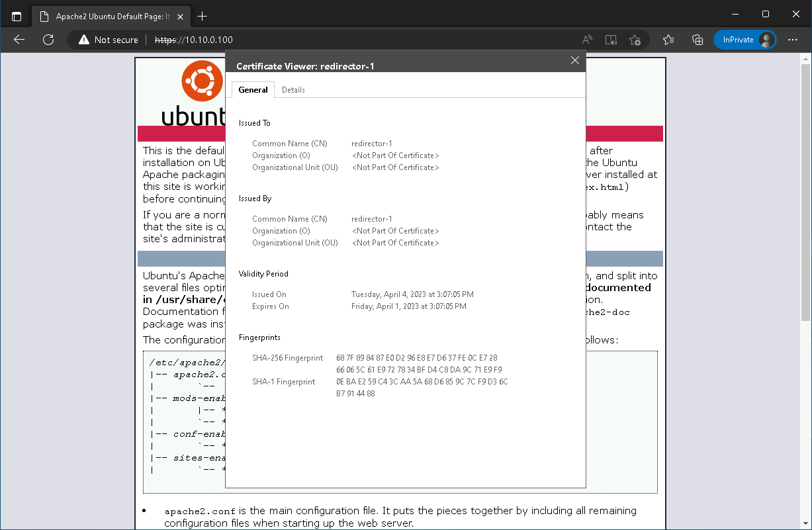Screen dimensions: 812x530
Task: Open the Collections panel
Action: tap(697, 40)
